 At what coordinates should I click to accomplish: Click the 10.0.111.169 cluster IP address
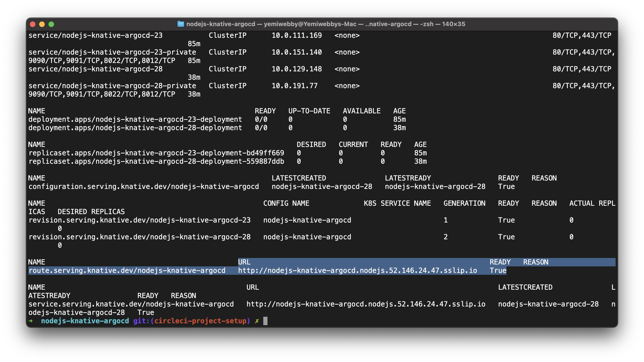coord(297,35)
